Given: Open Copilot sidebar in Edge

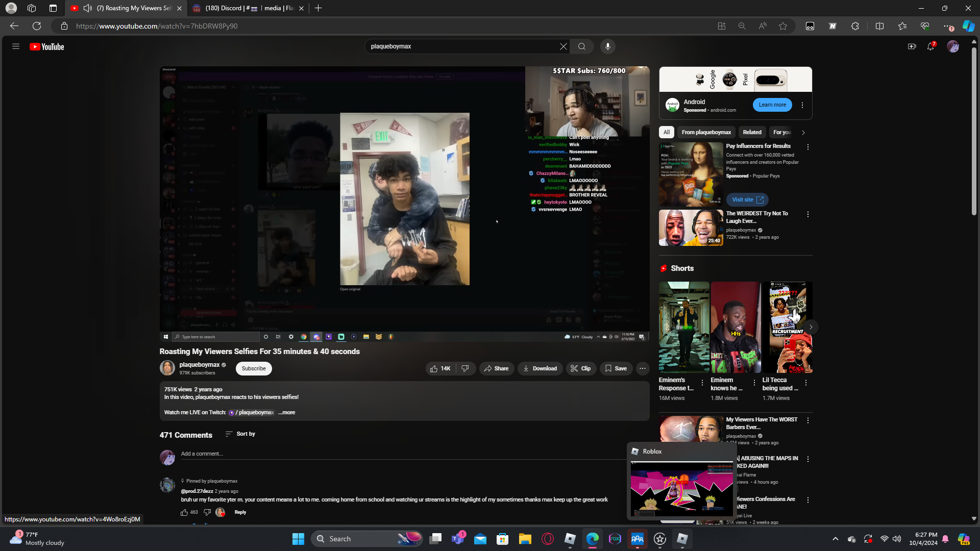Looking at the screenshot, I should coord(968,26).
